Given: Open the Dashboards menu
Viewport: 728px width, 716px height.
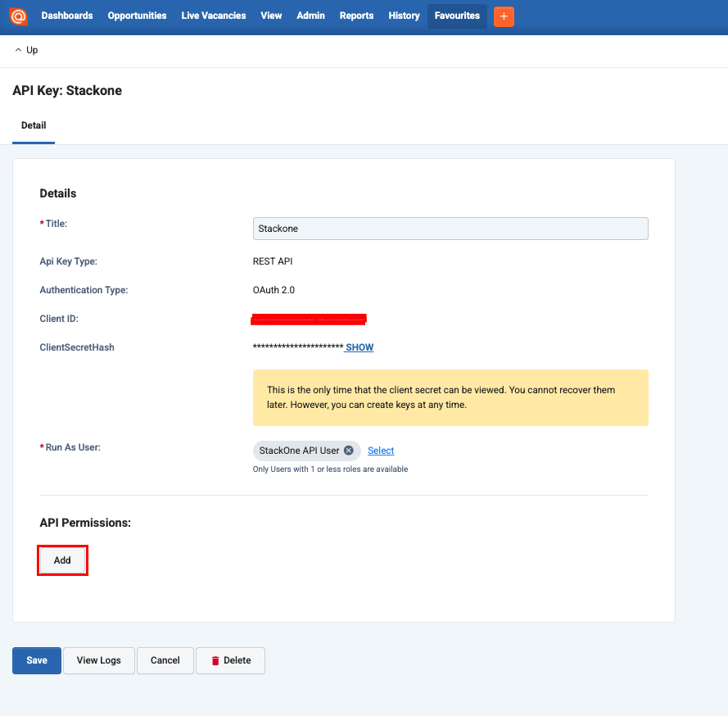Looking at the screenshot, I should 67,16.
